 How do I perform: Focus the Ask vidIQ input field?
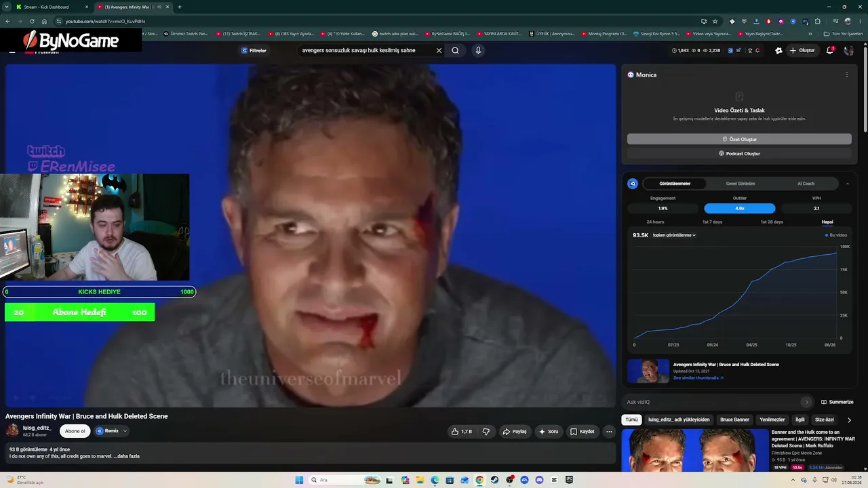[x=713, y=402]
